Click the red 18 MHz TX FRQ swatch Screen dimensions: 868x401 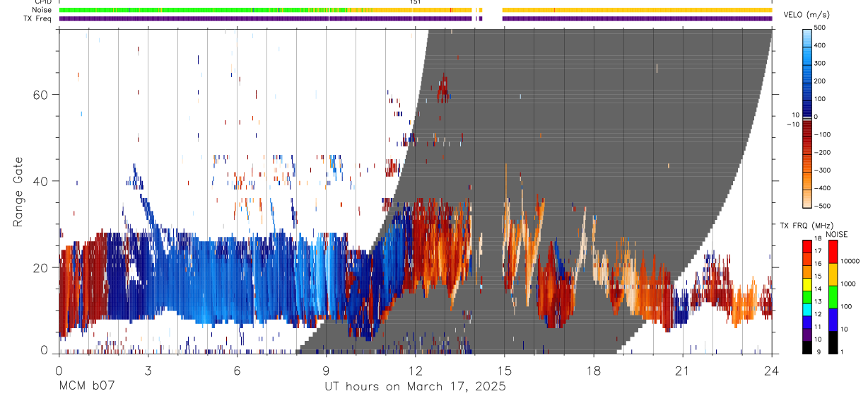click(x=807, y=245)
